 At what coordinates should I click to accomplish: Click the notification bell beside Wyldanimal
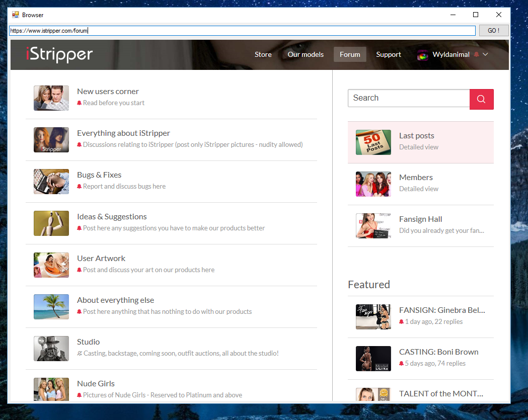coord(477,54)
